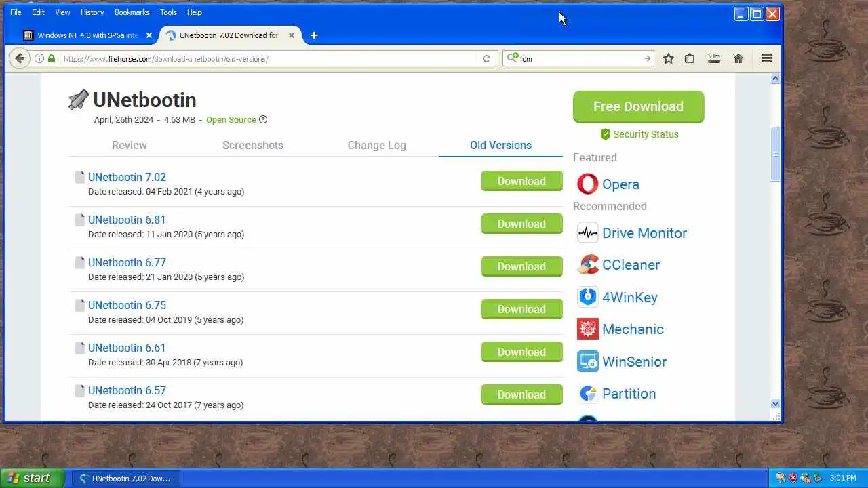868x488 pixels.
Task: Click the help icon beside Open Source
Action: click(x=263, y=120)
